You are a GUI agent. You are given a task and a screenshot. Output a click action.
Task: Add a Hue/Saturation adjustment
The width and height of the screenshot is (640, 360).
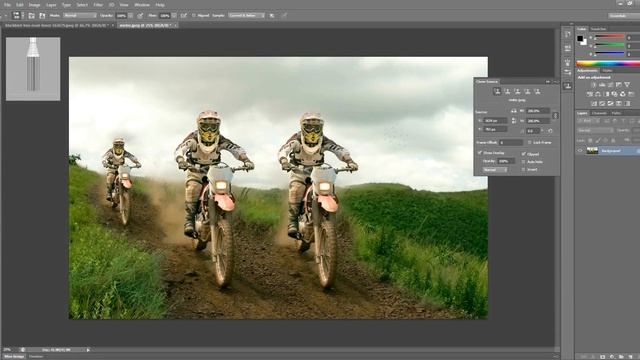(x=589, y=94)
